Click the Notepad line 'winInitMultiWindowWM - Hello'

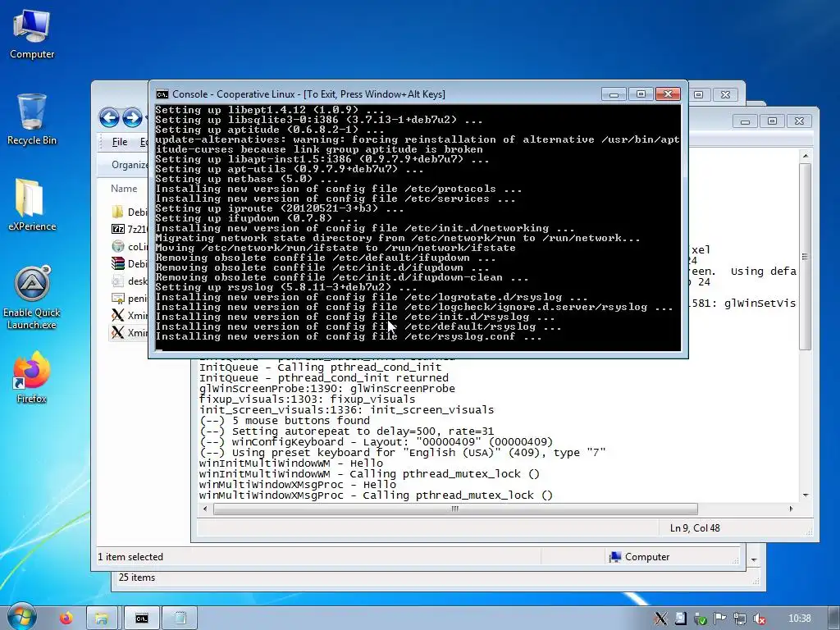(291, 463)
